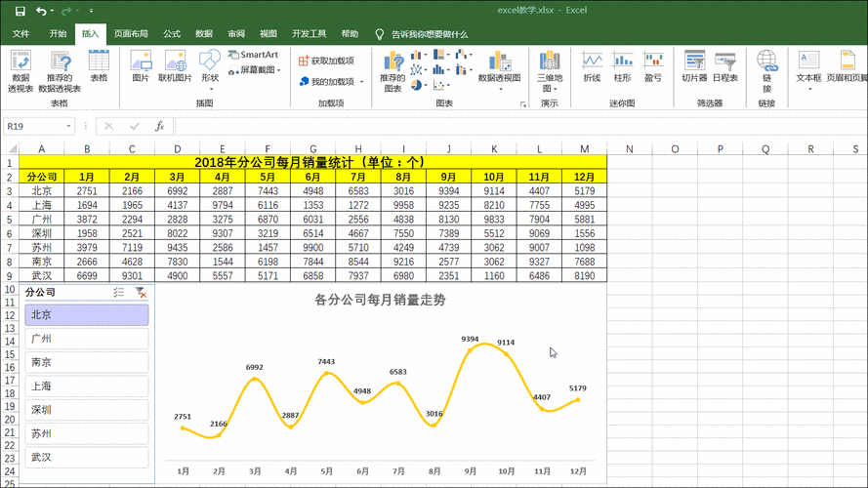
Task: Switch to the 公式 ribbon tab
Action: click(172, 34)
